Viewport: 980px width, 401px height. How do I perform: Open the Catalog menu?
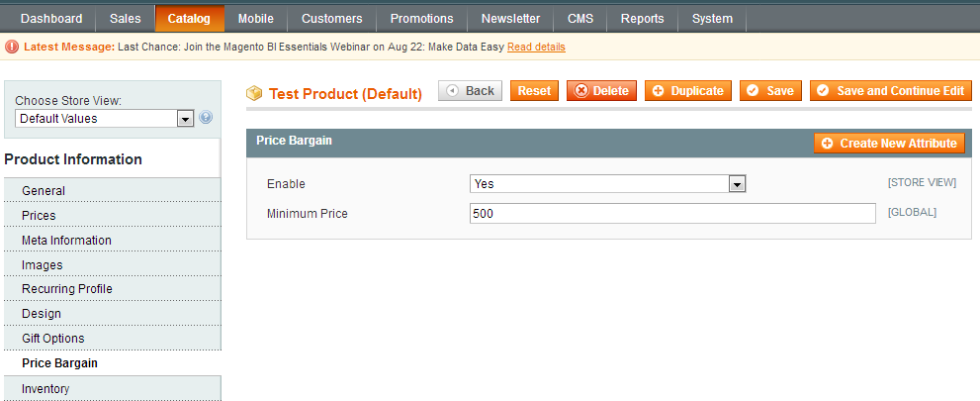tap(189, 19)
